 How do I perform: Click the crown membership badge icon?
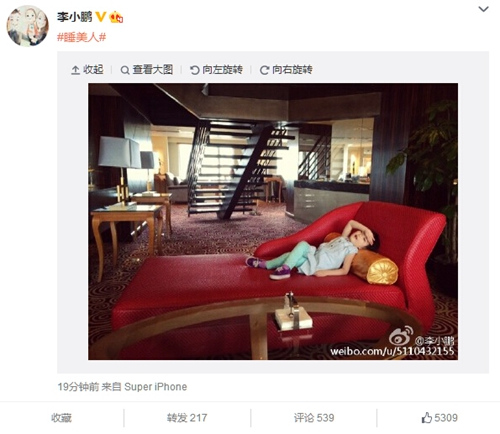(116, 17)
